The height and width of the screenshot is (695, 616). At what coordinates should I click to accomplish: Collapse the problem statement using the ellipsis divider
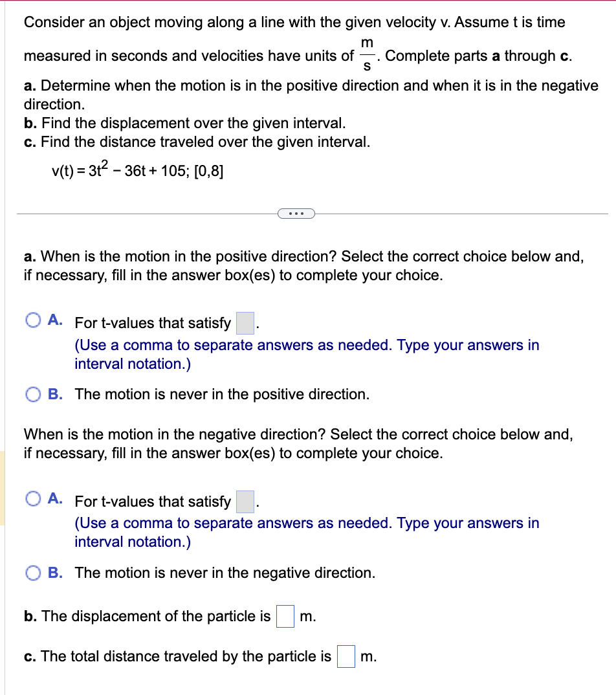[296, 213]
